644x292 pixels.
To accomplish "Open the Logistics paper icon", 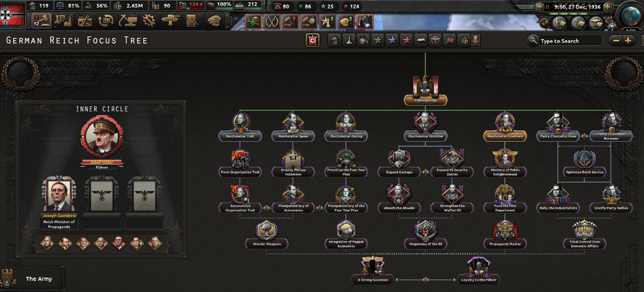I will [192, 21].
